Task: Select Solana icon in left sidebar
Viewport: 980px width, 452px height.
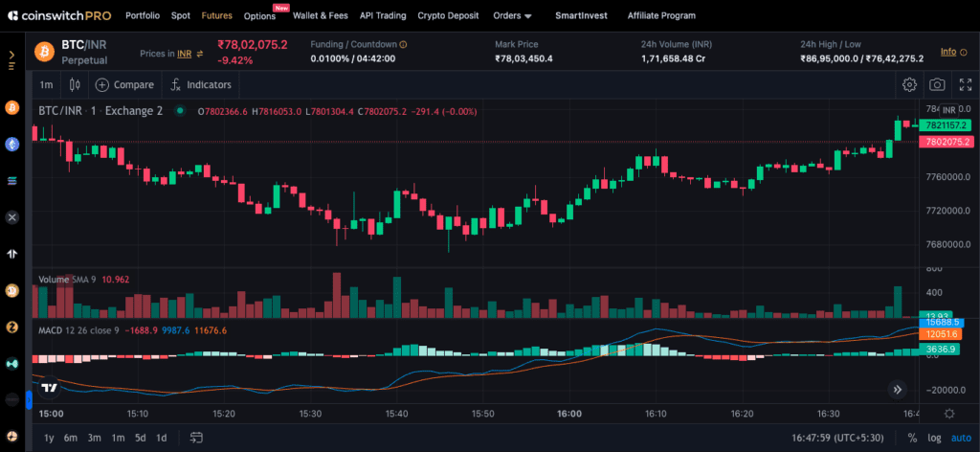Action: pos(11,181)
